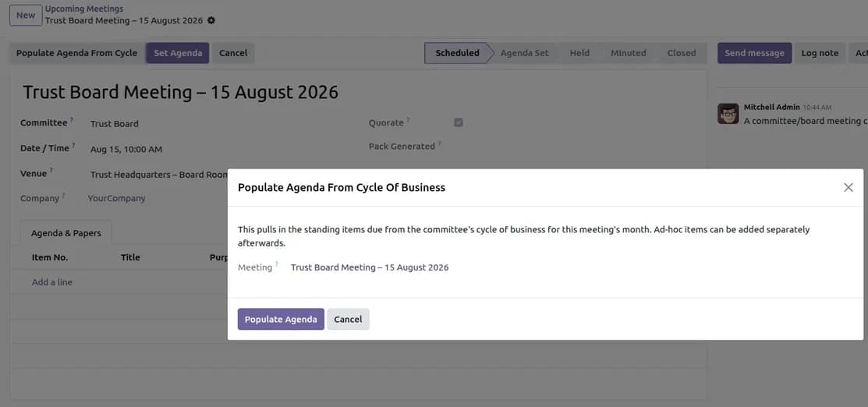Cancel the Populate Agenda dialog
Screen dimensions: 868x407
348,319
